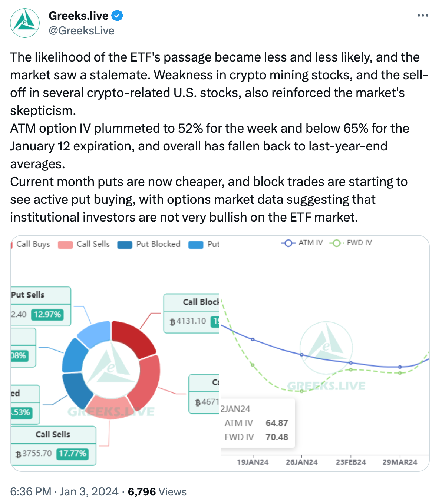Click the 6,796 Views count
Image resolution: width=442 pixels, height=504 pixels.
(x=157, y=492)
